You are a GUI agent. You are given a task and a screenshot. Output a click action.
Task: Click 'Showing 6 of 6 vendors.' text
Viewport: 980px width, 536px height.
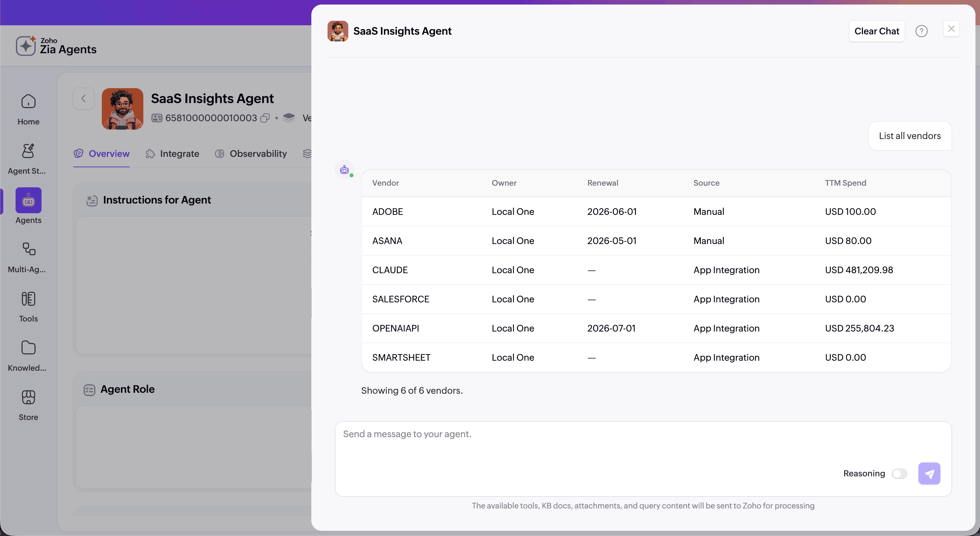click(412, 391)
